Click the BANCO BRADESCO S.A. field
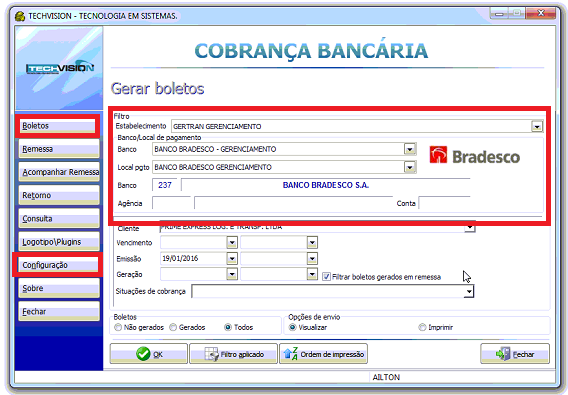This screenshot has height=395, width=568. click(x=326, y=185)
